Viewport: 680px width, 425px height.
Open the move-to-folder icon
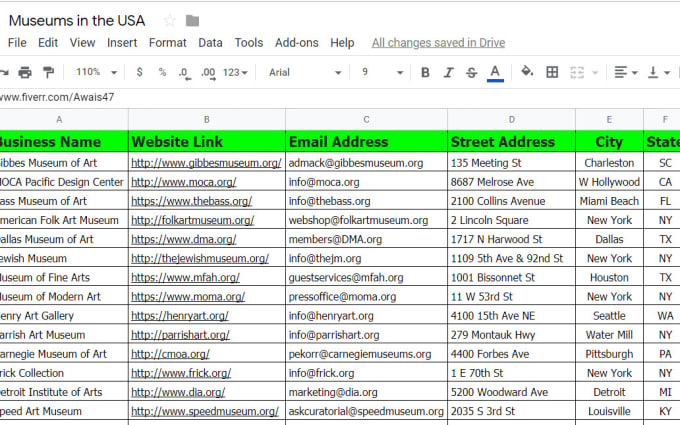coord(192,20)
